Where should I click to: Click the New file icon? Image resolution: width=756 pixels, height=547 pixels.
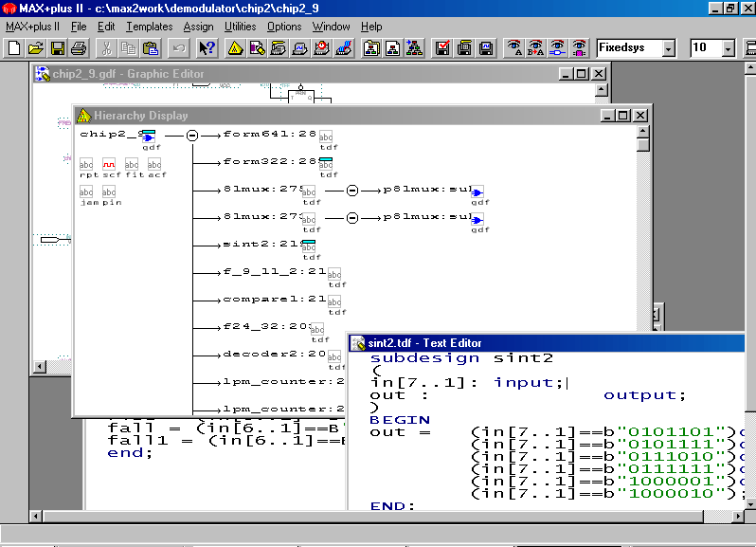click(x=14, y=48)
